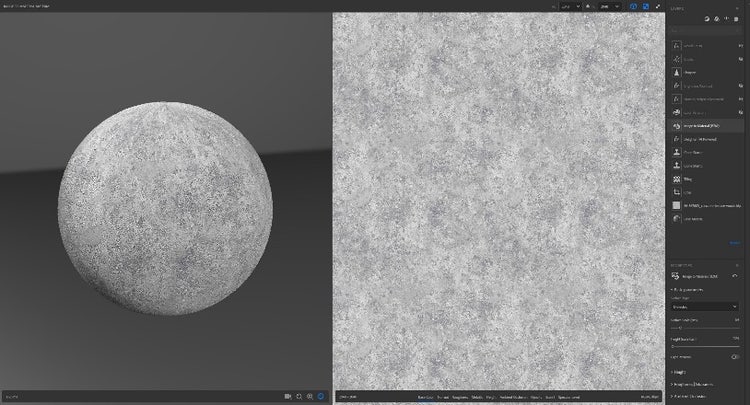Show the hidden layer above Image to Material
The width and height of the screenshot is (750, 405).
[x=740, y=112]
